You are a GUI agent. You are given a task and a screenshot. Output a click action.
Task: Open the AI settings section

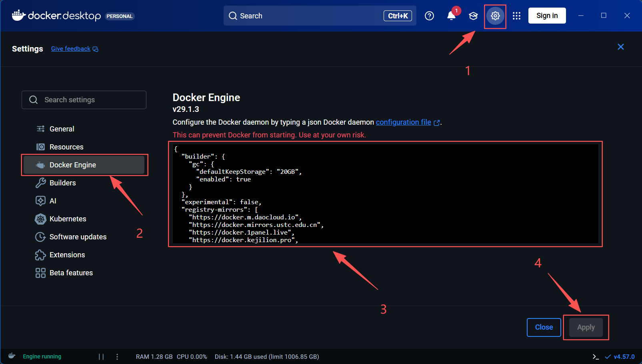[84, 201]
